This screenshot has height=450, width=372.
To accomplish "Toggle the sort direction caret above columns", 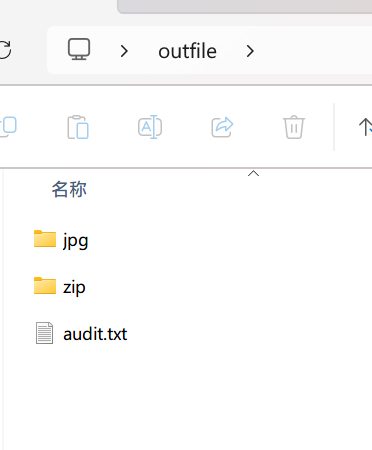I will (253, 173).
